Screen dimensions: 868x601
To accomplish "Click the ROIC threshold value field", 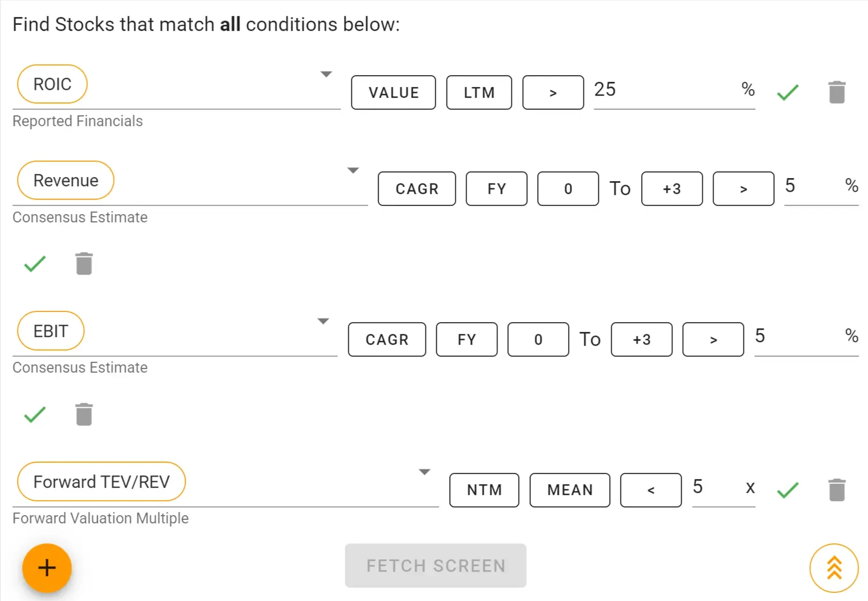I will pyautogui.click(x=664, y=90).
